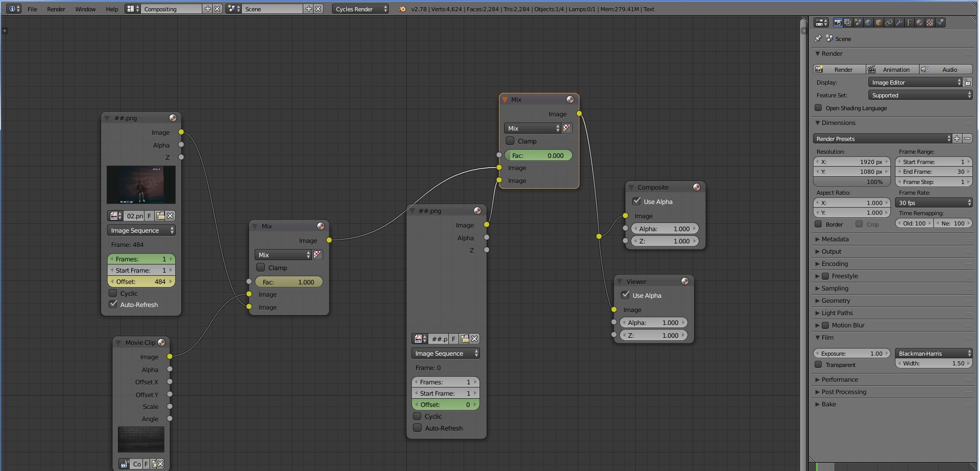Screen dimensions: 980x471
Task: Enable Clamp on the selected Mix node
Action: coord(510,141)
